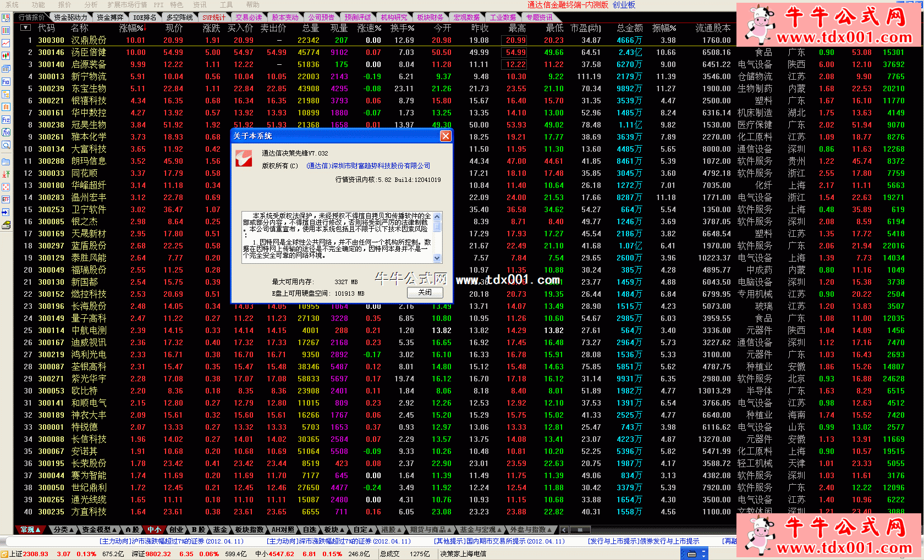This screenshot has width=924, height=560.
Task: Select stock row 300235 方直科技
Action: (x=374, y=512)
